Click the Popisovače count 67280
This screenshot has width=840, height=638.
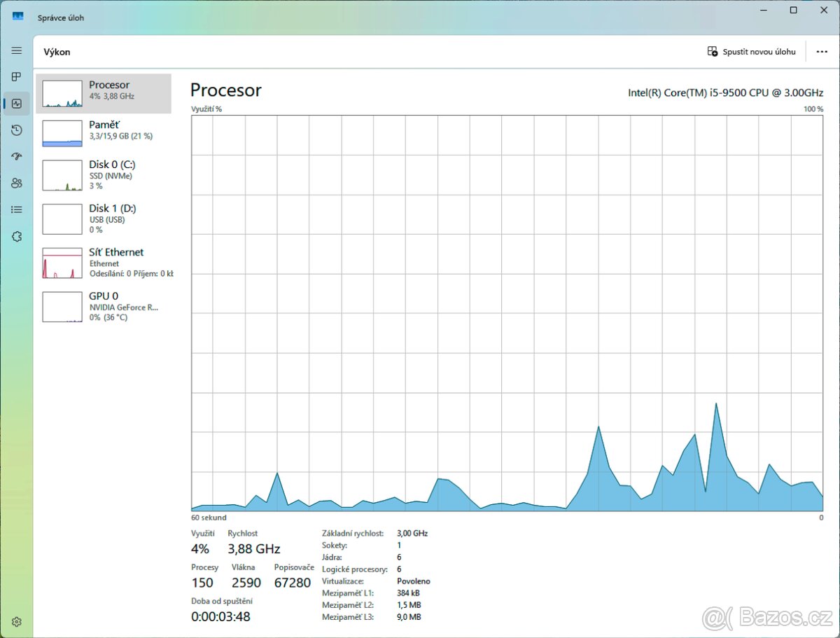[x=293, y=583]
